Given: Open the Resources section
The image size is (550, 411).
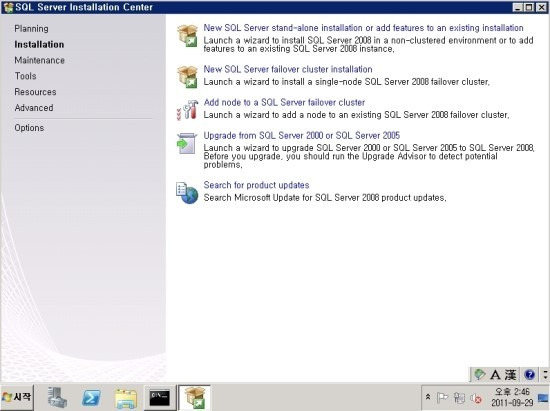Looking at the screenshot, I should [x=35, y=92].
